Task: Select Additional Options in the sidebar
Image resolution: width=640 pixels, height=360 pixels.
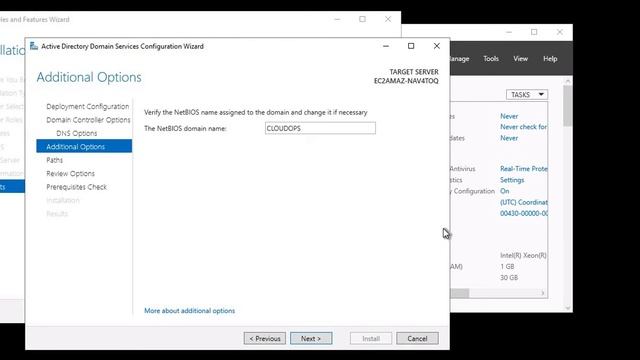Action: [x=84, y=147]
